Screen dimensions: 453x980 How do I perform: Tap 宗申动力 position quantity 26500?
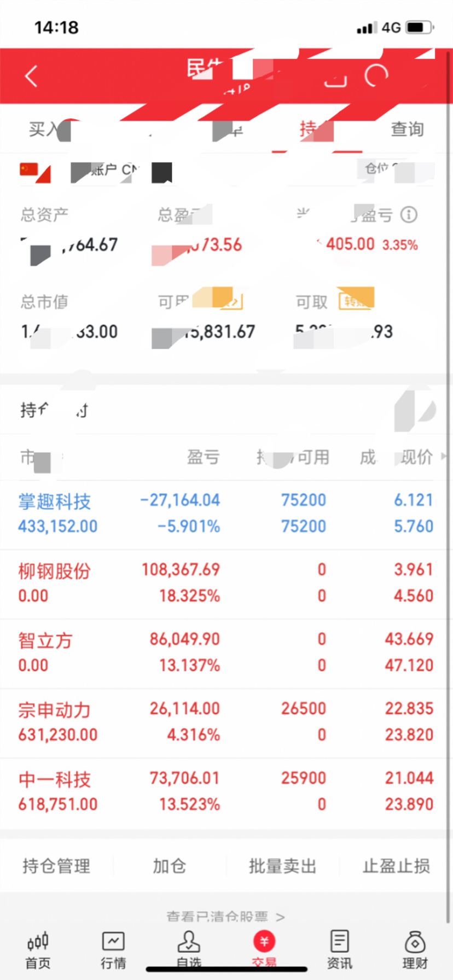click(304, 708)
